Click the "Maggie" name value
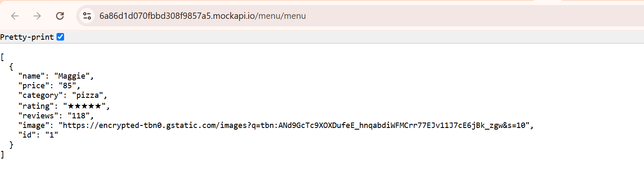This screenshot has height=184, width=644. click(72, 76)
